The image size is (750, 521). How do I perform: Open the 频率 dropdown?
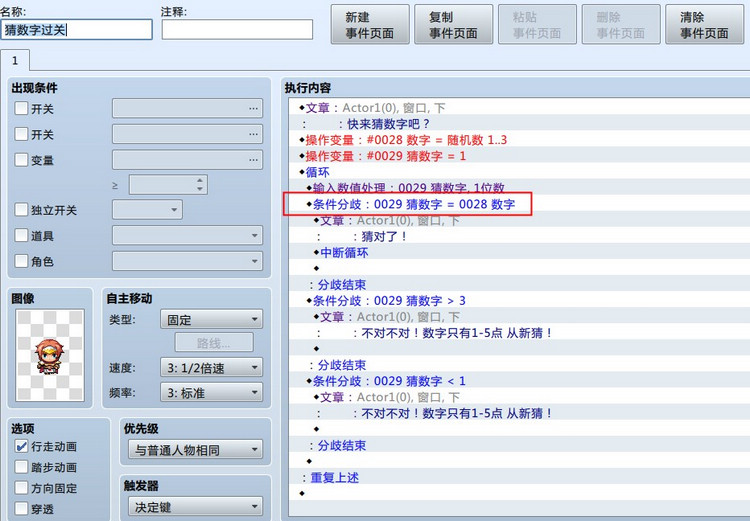211,392
